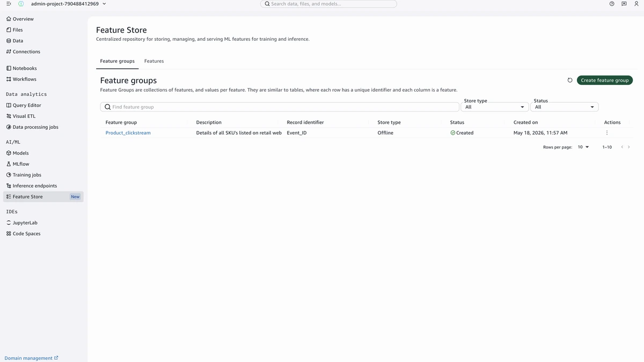Click the Training jobs icon
The width and height of the screenshot is (644, 362).
pos(9,175)
